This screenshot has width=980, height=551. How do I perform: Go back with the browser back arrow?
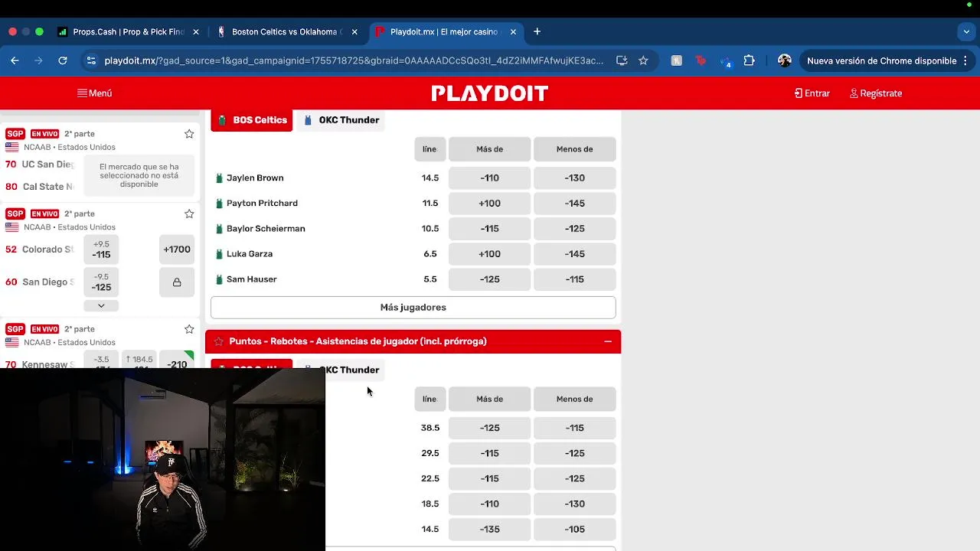15,60
